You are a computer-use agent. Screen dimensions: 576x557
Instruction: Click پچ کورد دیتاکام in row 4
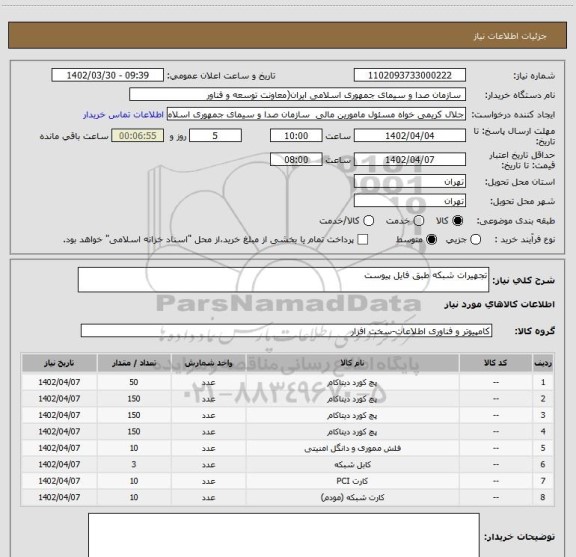point(352,432)
